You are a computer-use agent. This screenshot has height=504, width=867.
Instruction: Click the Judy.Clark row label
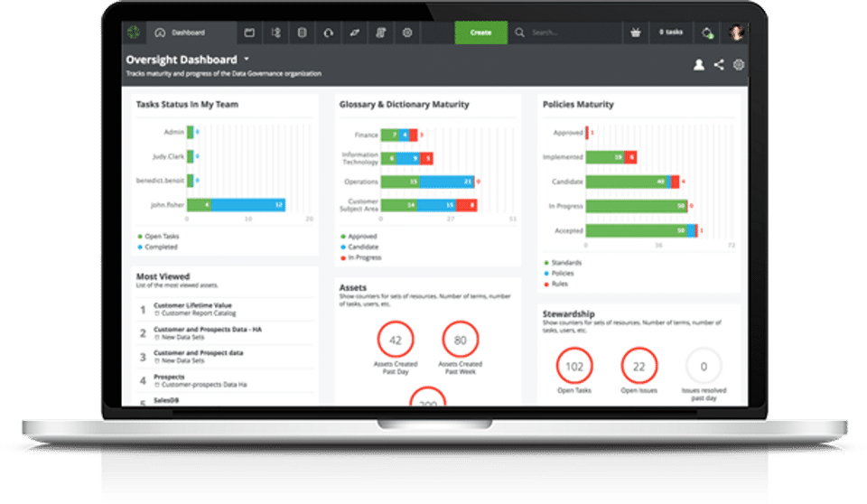168,156
